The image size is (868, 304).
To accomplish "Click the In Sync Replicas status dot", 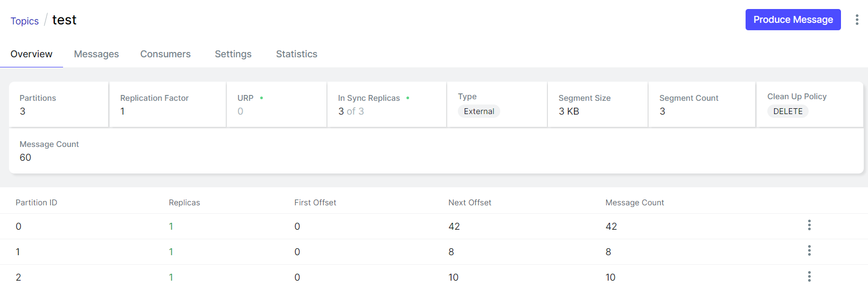I will (408, 98).
